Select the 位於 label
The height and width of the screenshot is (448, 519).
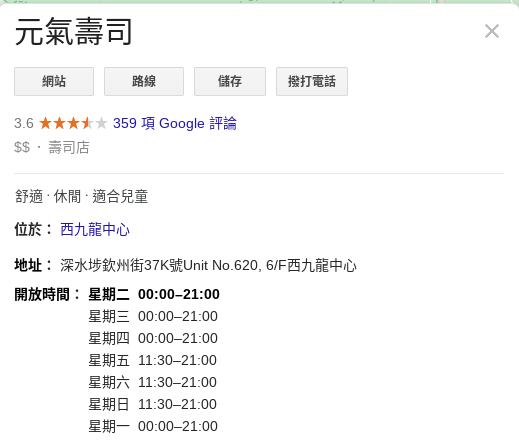coord(33,230)
